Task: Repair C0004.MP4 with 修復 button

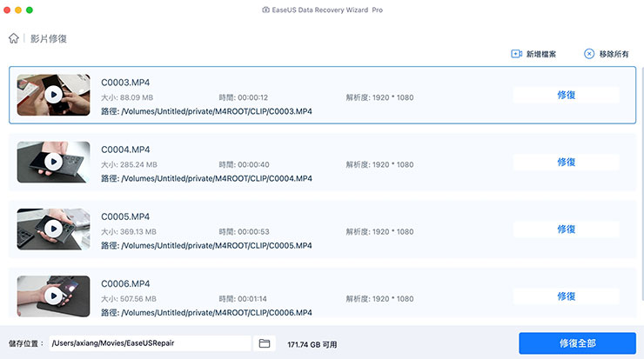Action: pos(566,162)
